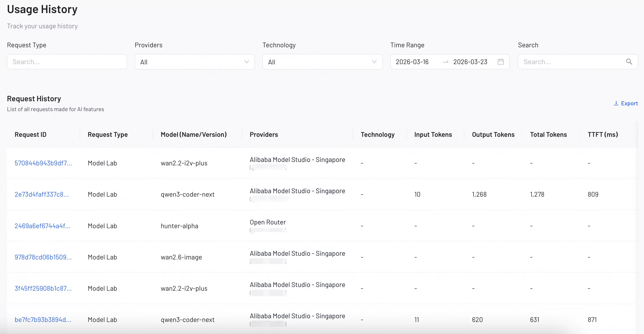Open request 3f45ff25908b1c87...
Viewport: 644px width, 334px height.
tap(43, 288)
